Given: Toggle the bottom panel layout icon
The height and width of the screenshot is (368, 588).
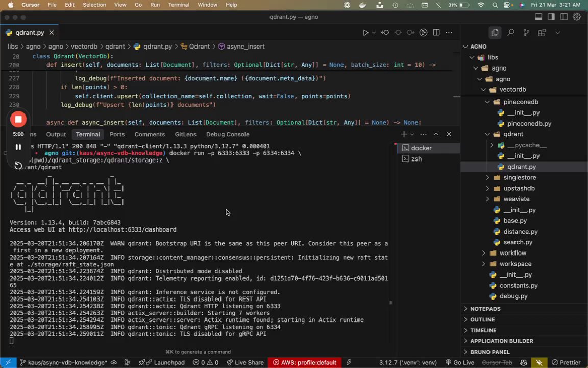Looking at the screenshot, I should click(538, 17).
